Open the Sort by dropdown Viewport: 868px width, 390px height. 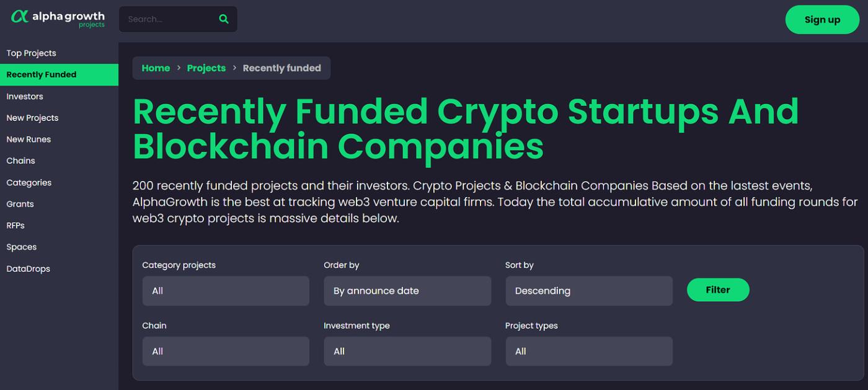(x=589, y=291)
